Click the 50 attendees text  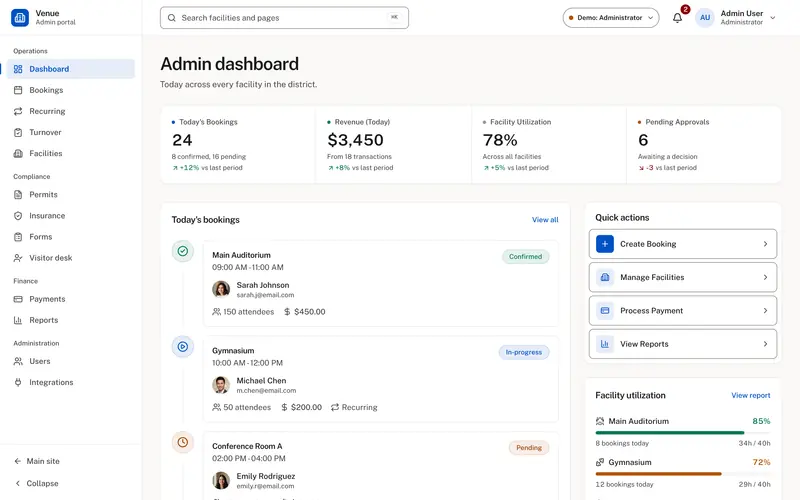pos(247,407)
